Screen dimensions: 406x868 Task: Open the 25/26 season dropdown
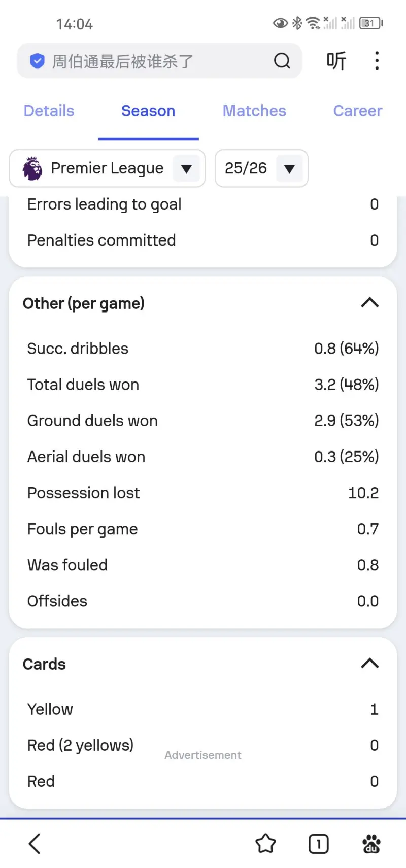point(289,168)
